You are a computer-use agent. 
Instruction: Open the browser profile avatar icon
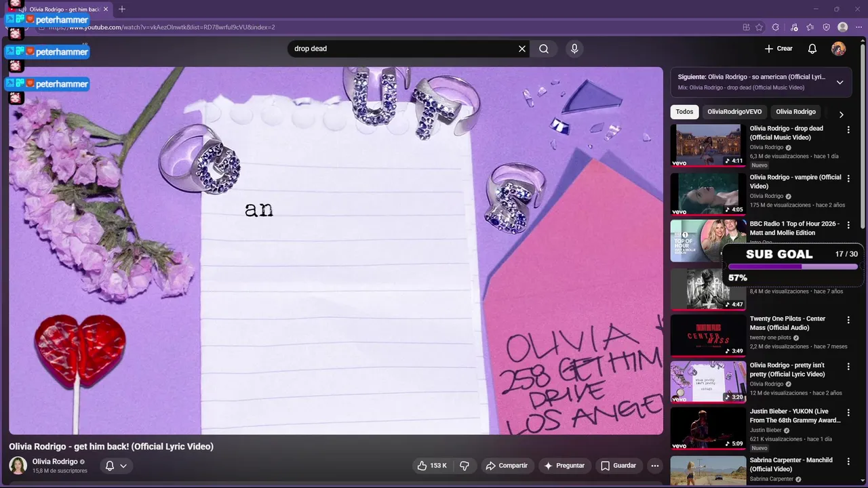click(842, 27)
